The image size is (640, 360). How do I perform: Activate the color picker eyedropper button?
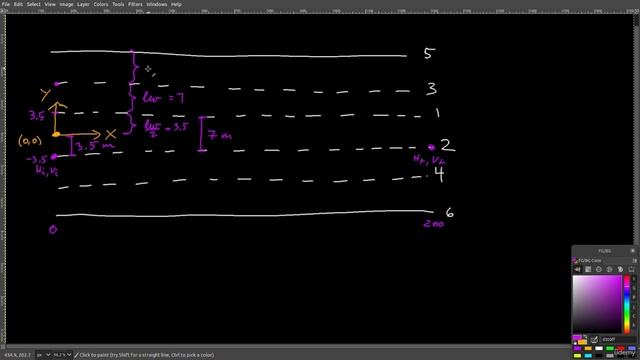pos(595,340)
